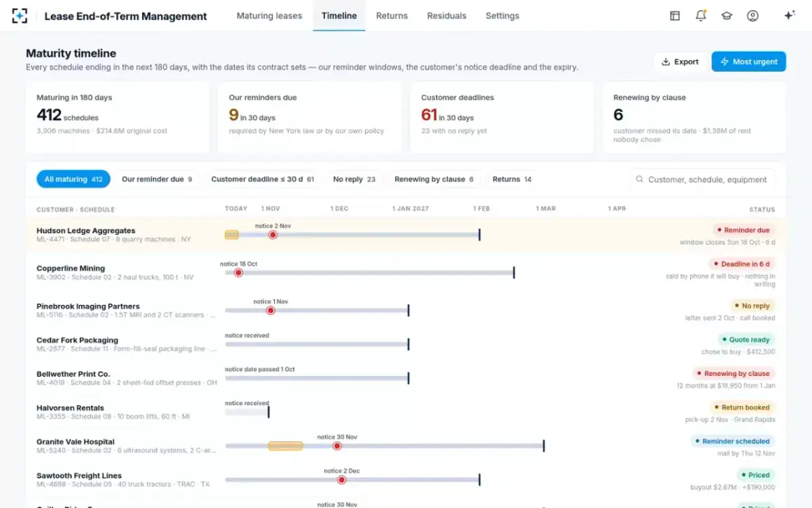Open the sparkle assistant icon
Image resolution: width=812 pixels, height=508 pixels.
(x=789, y=16)
